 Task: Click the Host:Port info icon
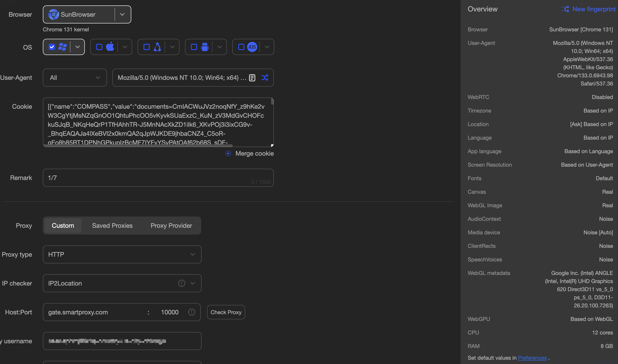[191, 312]
